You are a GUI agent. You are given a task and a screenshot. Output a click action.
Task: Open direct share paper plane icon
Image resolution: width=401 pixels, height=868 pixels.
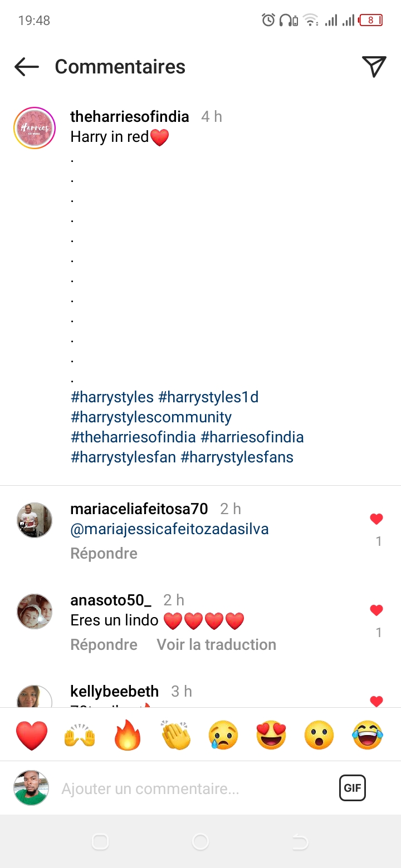(x=374, y=67)
